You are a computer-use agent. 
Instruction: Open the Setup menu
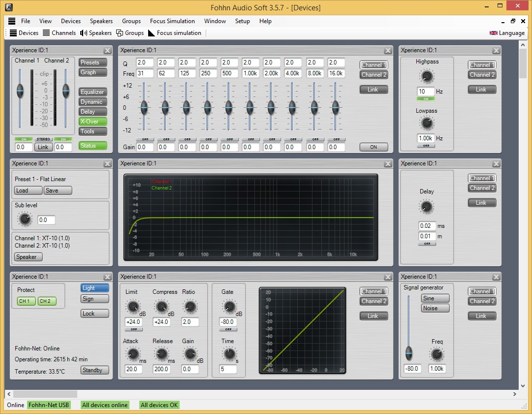point(242,21)
